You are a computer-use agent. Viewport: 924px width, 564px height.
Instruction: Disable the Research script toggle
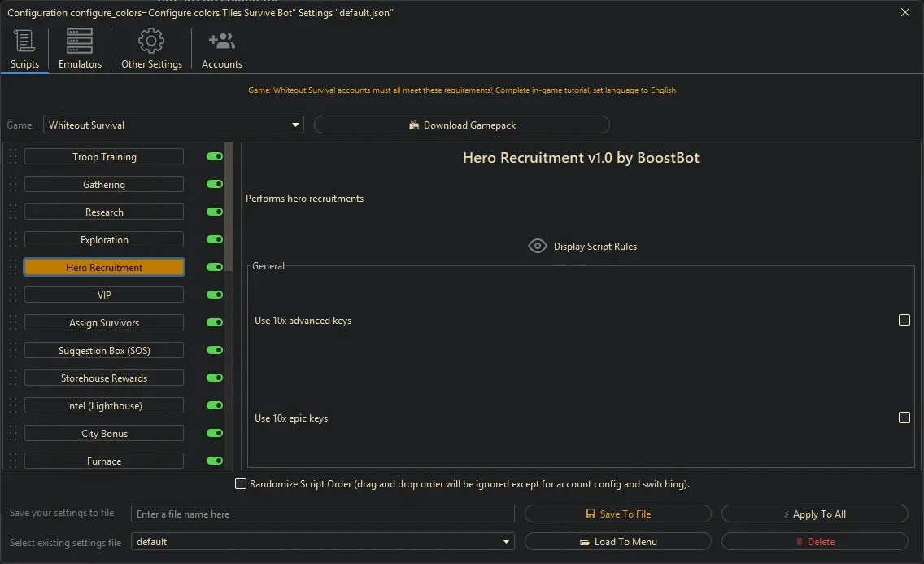click(215, 212)
